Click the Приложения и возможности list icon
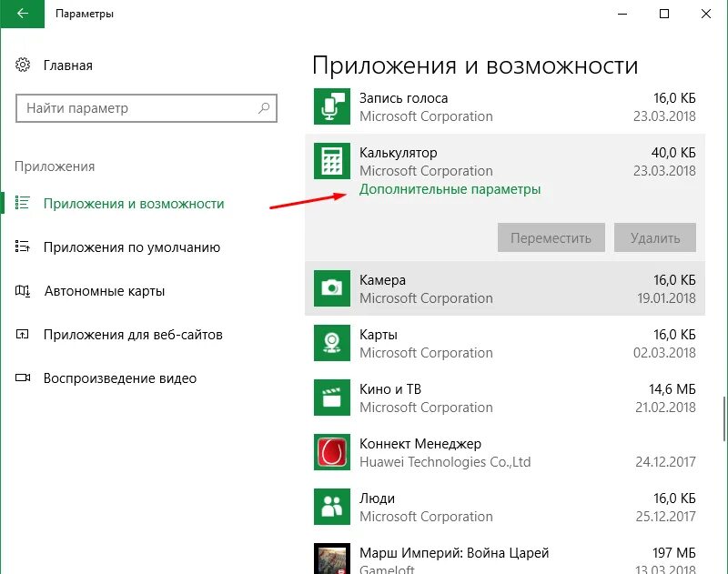 tap(22, 203)
